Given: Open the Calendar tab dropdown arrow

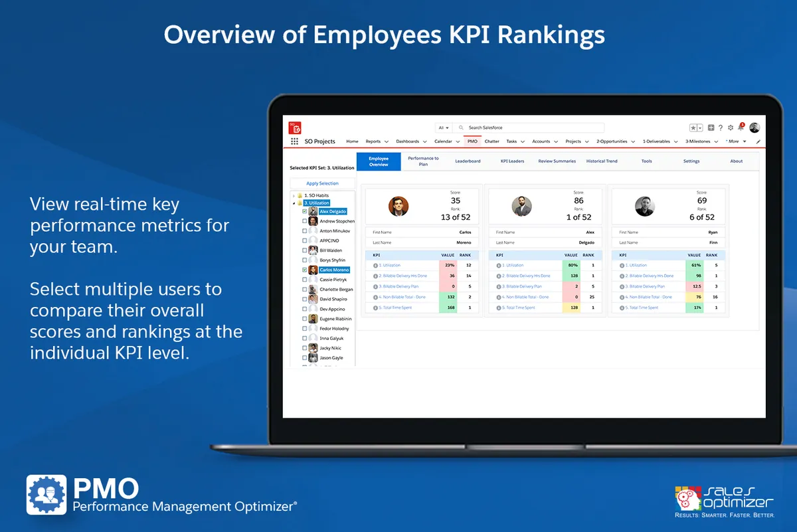Looking at the screenshot, I should [x=458, y=141].
